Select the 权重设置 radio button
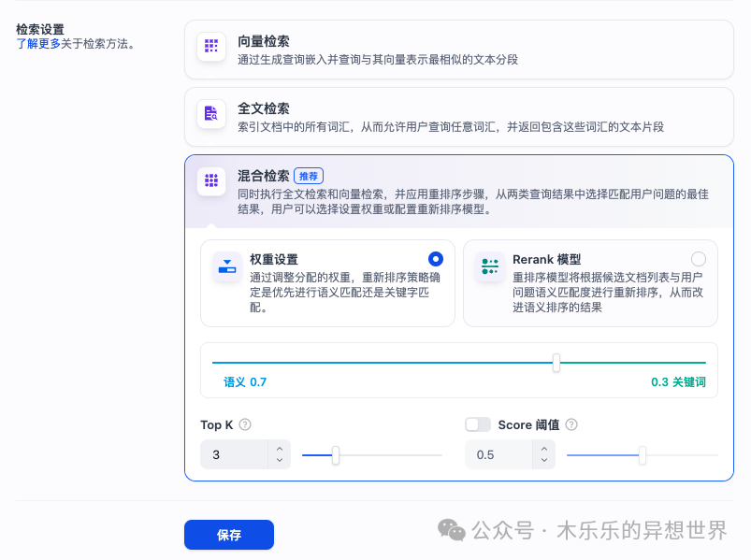The height and width of the screenshot is (560, 751). (436, 259)
